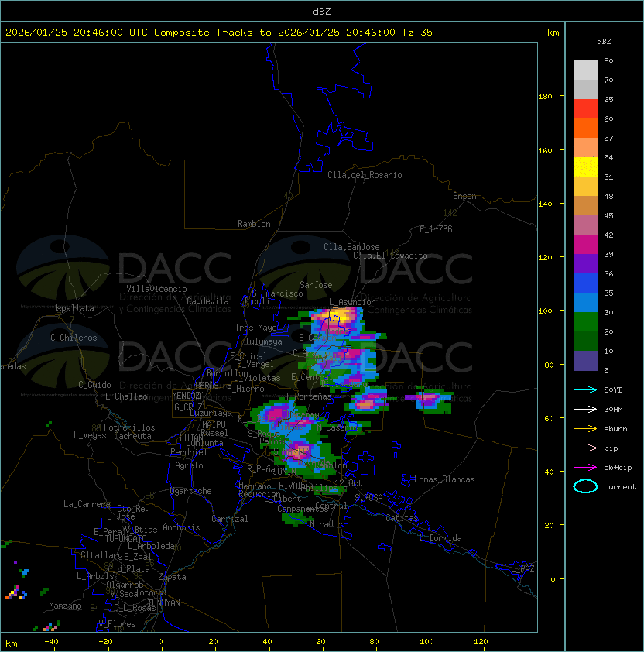
Task: Click the Carrizal label
Action: point(230,519)
